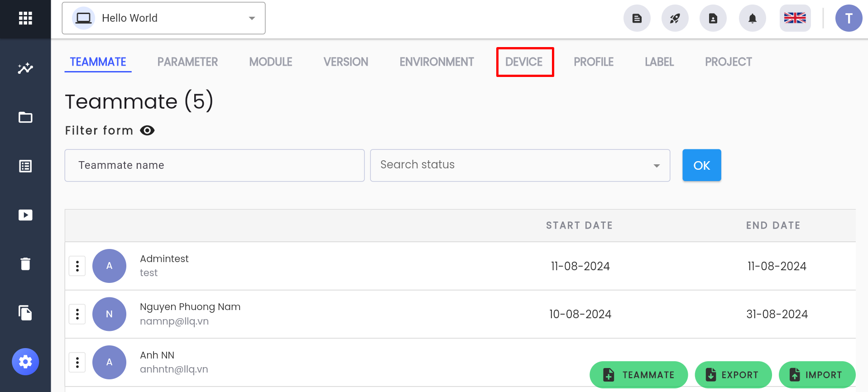This screenshot has height=392, width=868.
Task: Click the green Teammate add button
Action: point(639,375)
